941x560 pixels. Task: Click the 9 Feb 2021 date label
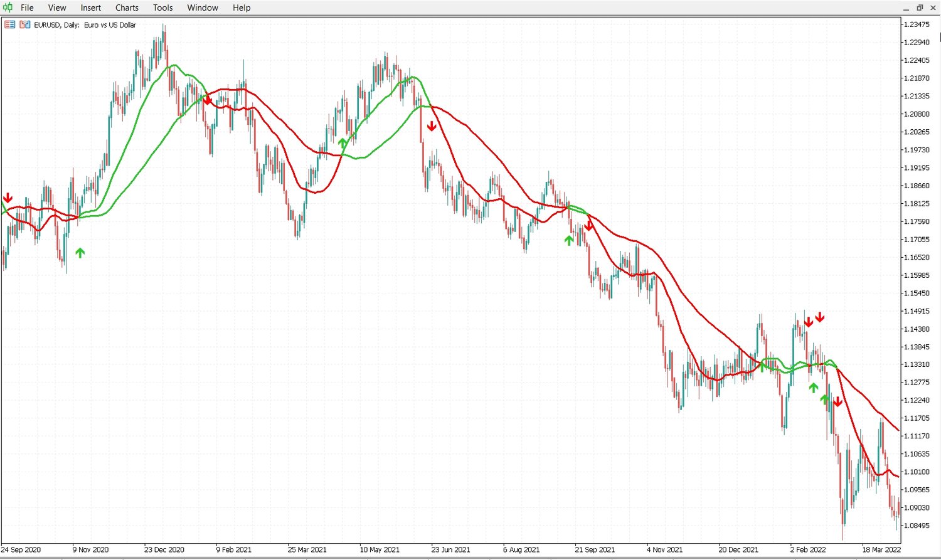click(x=234, y=550)
